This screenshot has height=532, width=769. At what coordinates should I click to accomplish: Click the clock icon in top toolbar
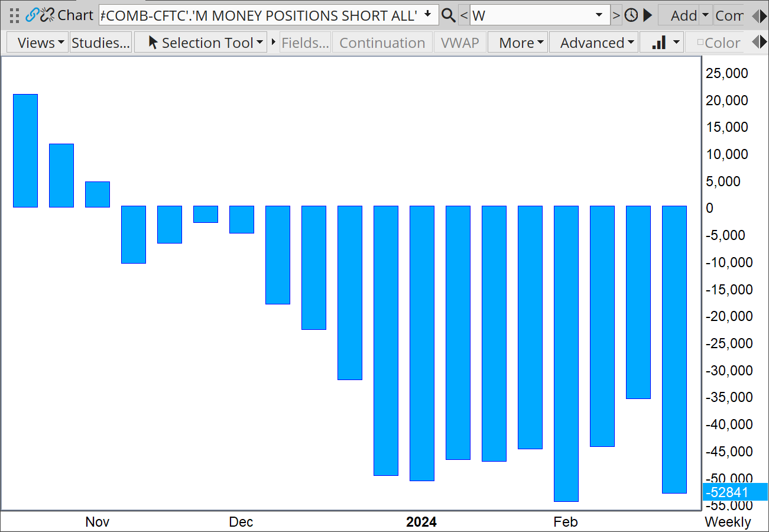coord(631,15)
